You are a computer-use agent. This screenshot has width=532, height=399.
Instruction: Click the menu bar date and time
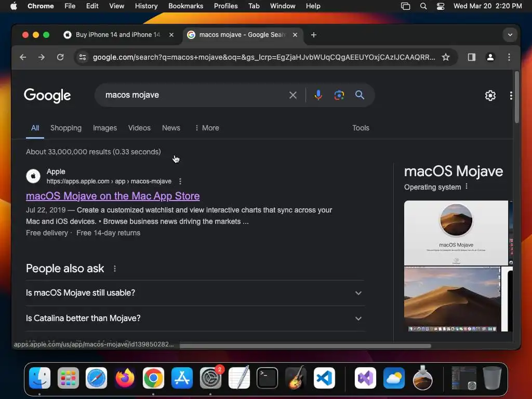coord(487,6)
